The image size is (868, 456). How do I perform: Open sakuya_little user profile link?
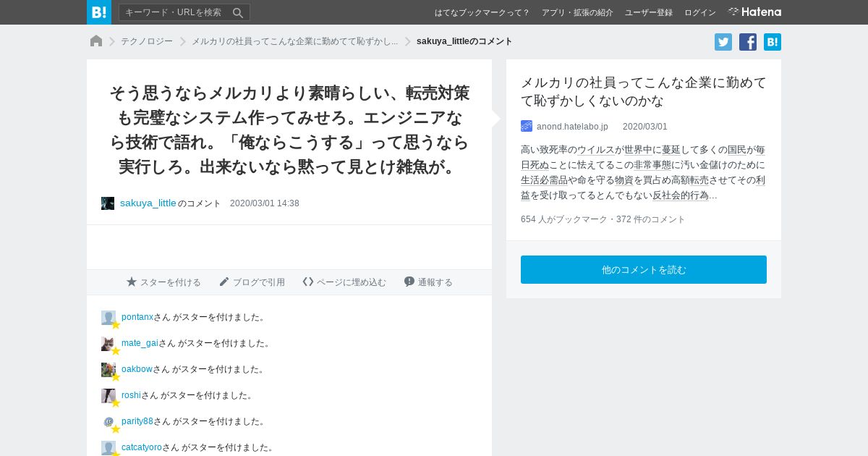click(x=148, y=203)
